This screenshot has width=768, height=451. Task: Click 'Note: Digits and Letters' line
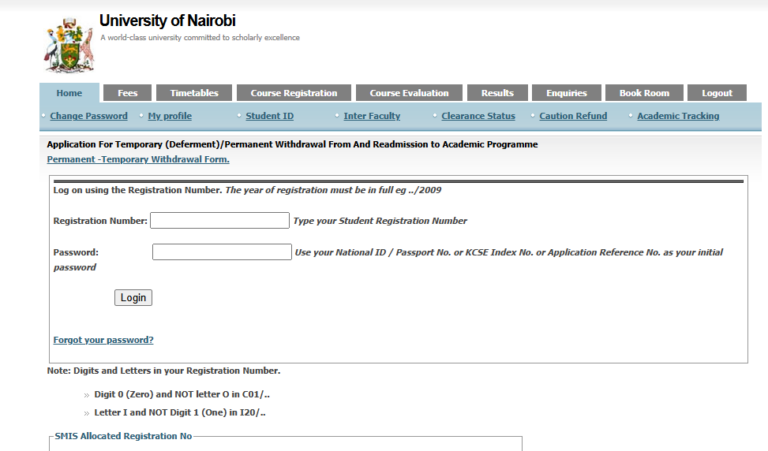click(164, 371)
